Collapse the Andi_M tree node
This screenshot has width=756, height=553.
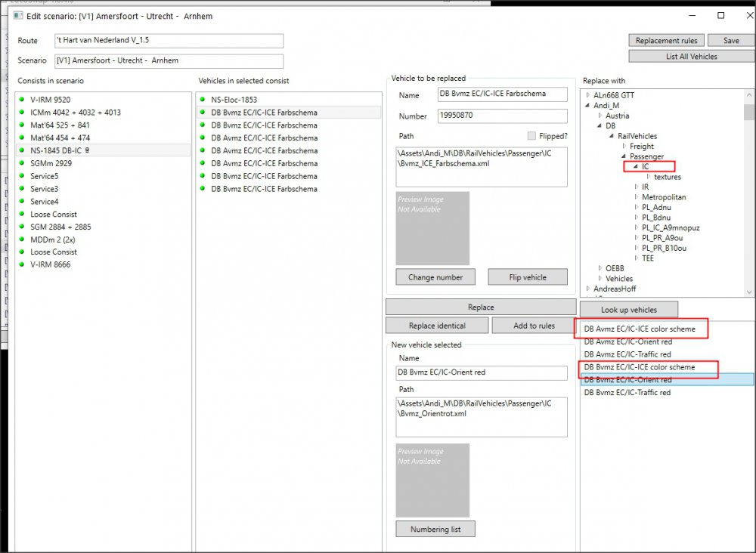tap(588, 106)
